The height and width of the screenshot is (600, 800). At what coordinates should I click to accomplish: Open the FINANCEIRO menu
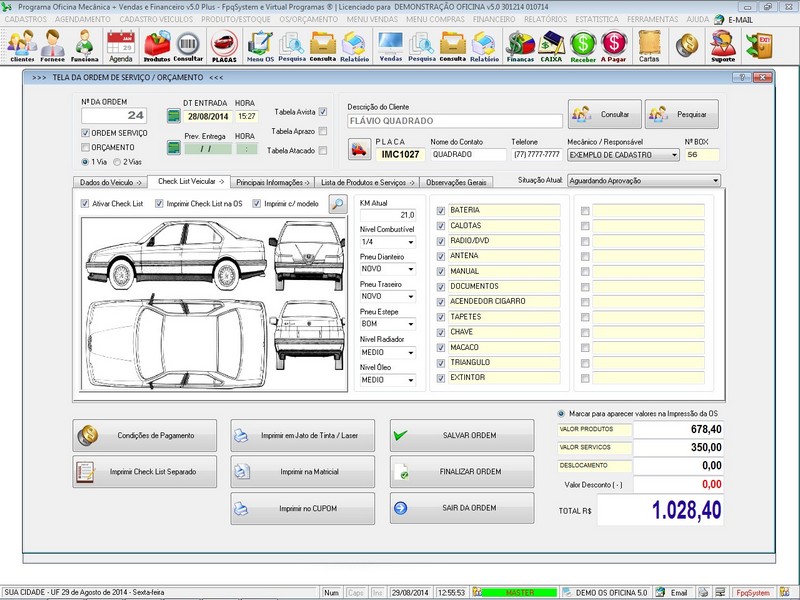[x=494, y=19]
